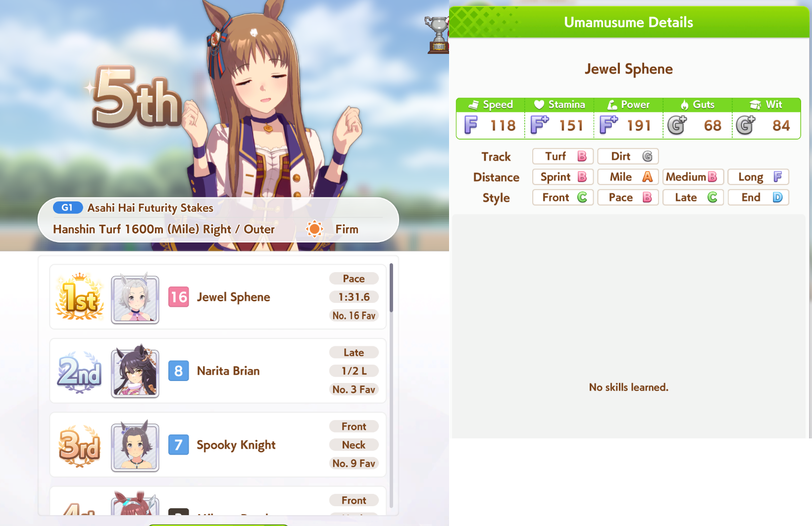The image size is (812, 526).
Task: Click the Guts G+ rank icon
Action: tap(677, 125)
